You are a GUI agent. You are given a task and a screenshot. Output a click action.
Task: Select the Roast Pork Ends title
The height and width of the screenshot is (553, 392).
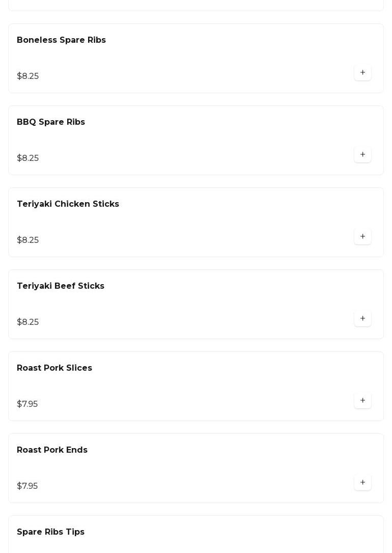(52, 450)
